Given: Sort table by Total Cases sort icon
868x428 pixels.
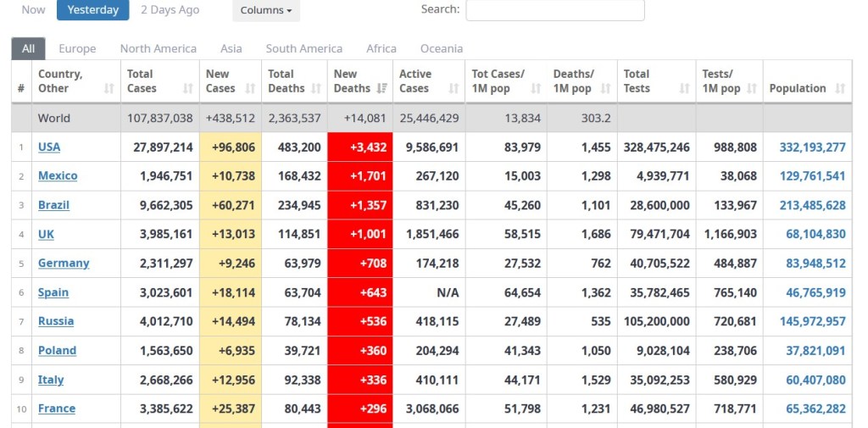Looking at the screenshot, I should click(x=187, y=88).
